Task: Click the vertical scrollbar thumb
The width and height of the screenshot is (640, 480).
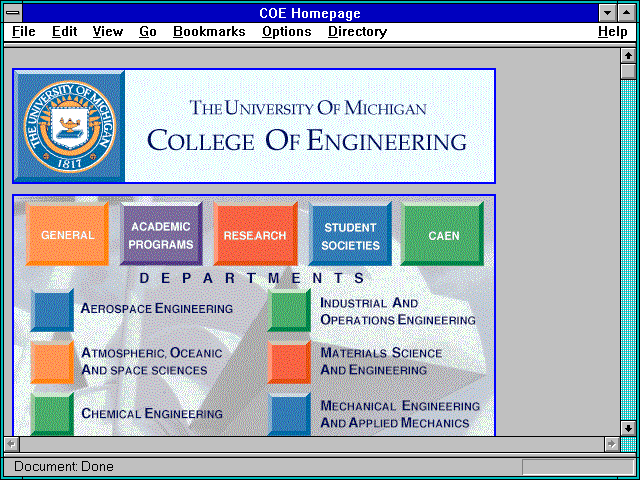Action: [x=628, y=71]
